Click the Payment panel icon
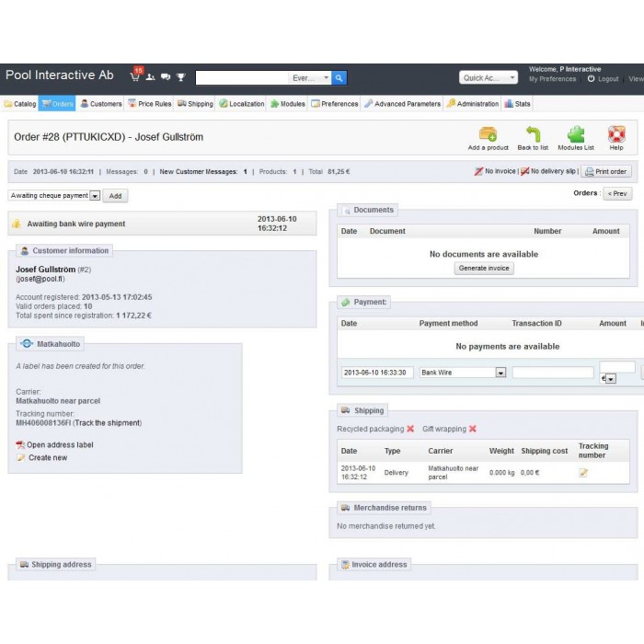 coord(346,302)
